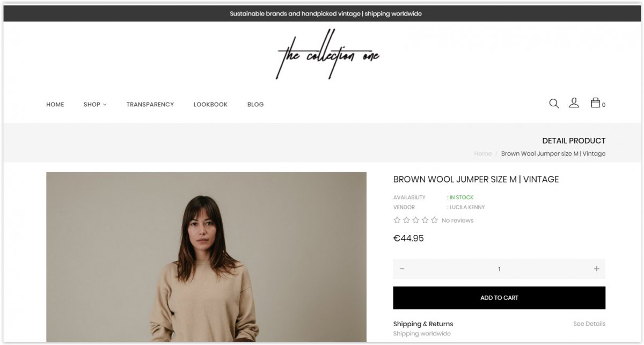Open the BLOG menu item
This screenshot has height=345, width=644.
(x=255, y=105)
